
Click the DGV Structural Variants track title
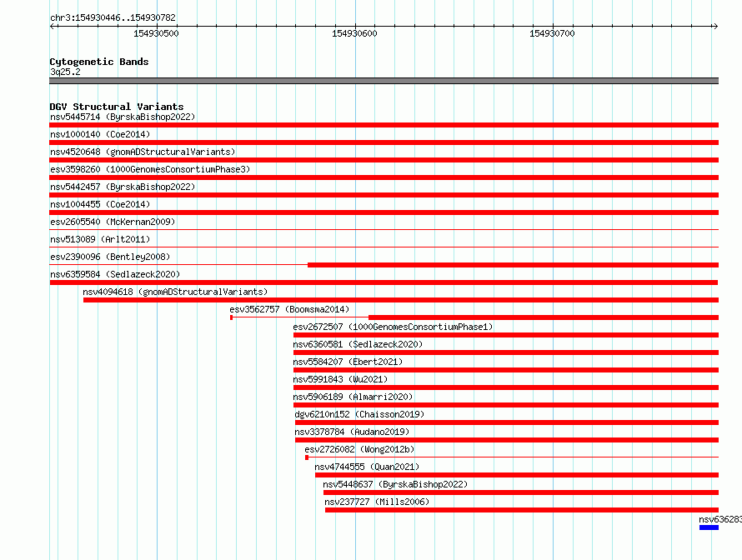pyautogui.click(x=117, y=107)
